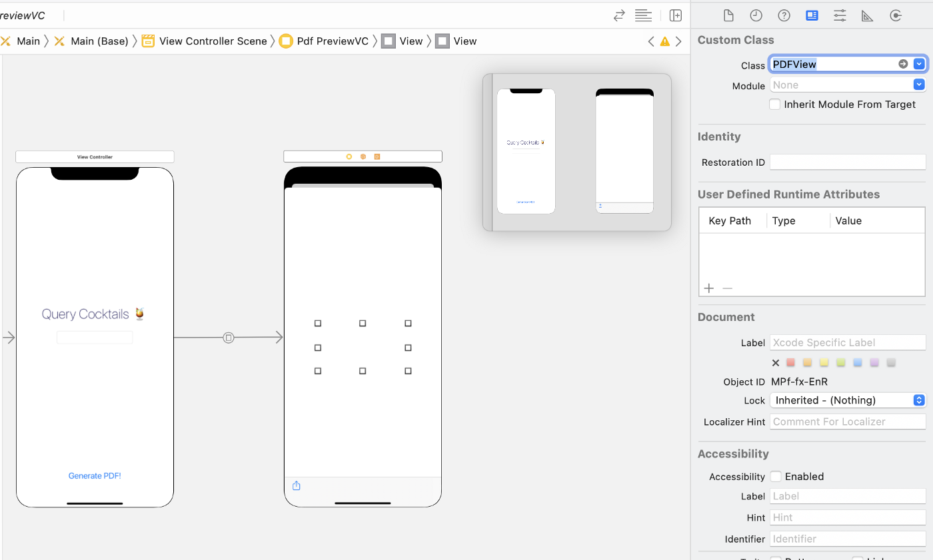Open the Module dropdown arrow
The height and width of the screenshot is (560, 933).
[x=919, y=85]
